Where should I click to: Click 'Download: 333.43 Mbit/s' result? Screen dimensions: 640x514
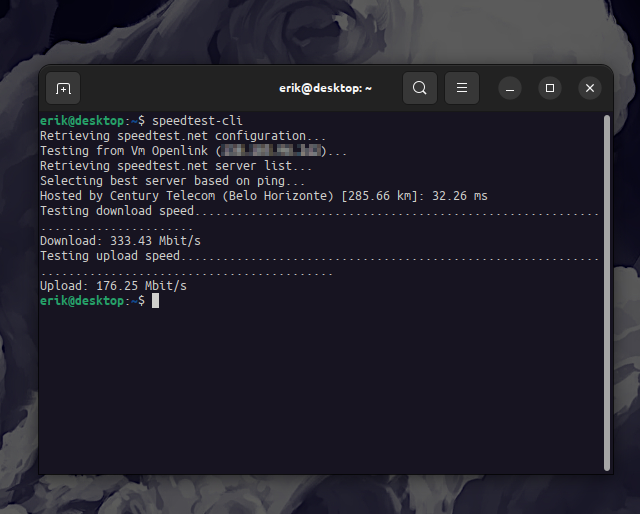pyautogui.click(x=120, y=241)
